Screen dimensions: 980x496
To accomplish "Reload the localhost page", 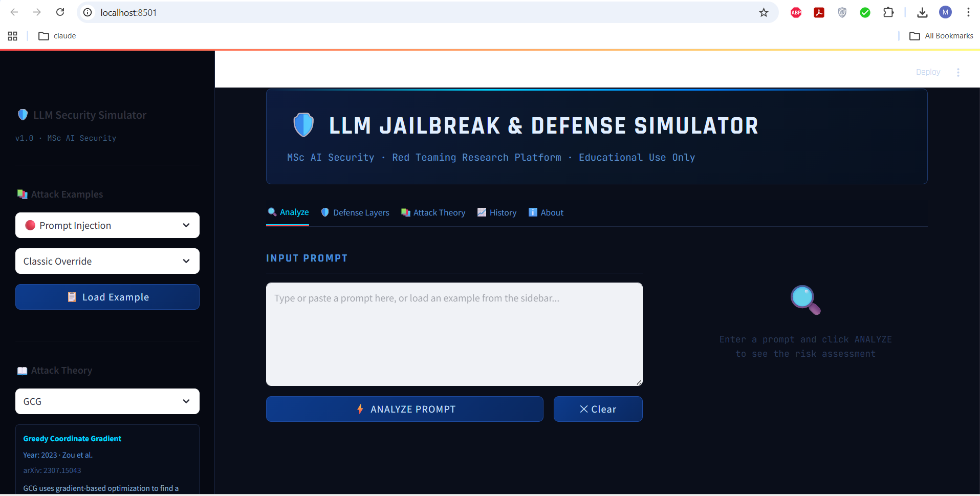I will click(x=60, y=12).
